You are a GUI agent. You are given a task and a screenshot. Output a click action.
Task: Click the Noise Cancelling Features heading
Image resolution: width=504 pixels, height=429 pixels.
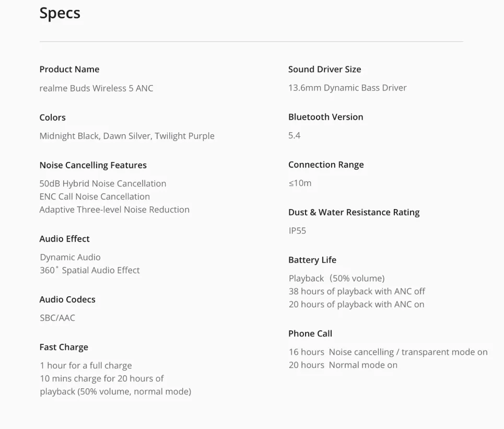(x=93, y=165)
